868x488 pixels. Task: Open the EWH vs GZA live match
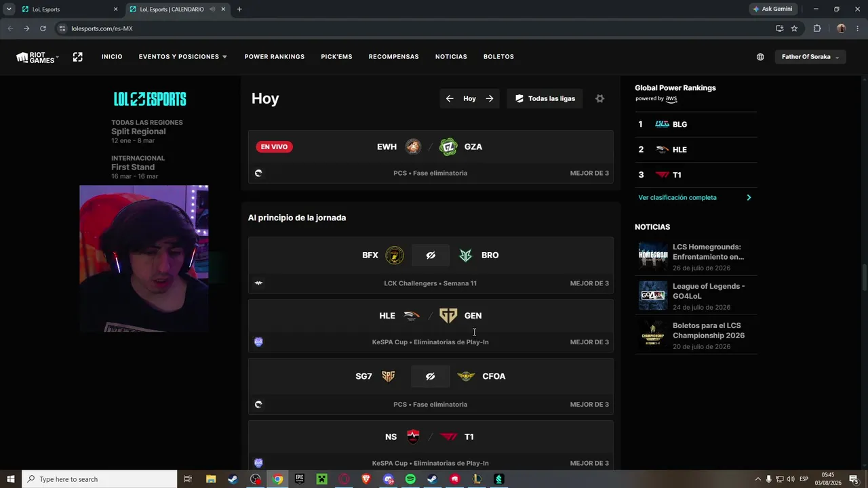point(431,157)
